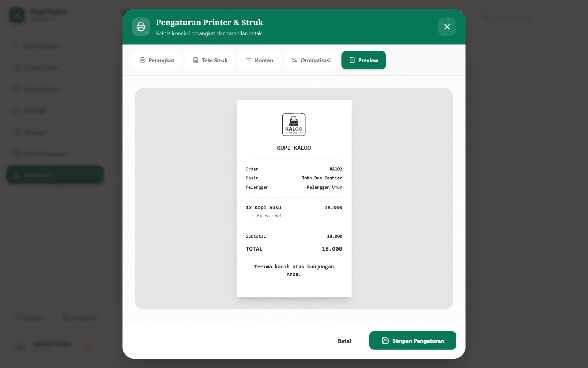Click the TOTAL label on receipt
This screenshot has width=588, height=368.
point(254,249)
